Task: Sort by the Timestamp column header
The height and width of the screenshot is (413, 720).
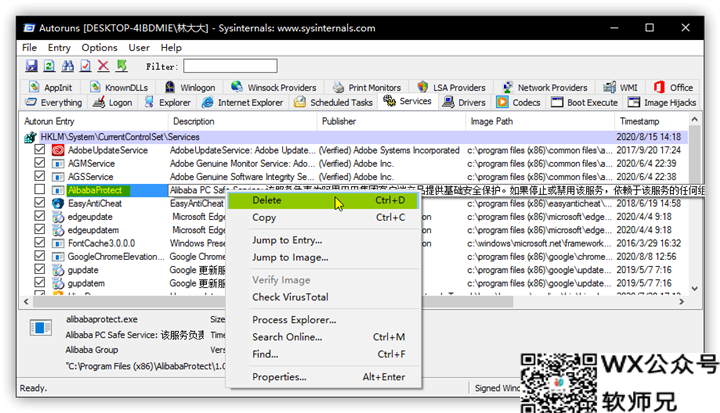Action: pos(651,121)
